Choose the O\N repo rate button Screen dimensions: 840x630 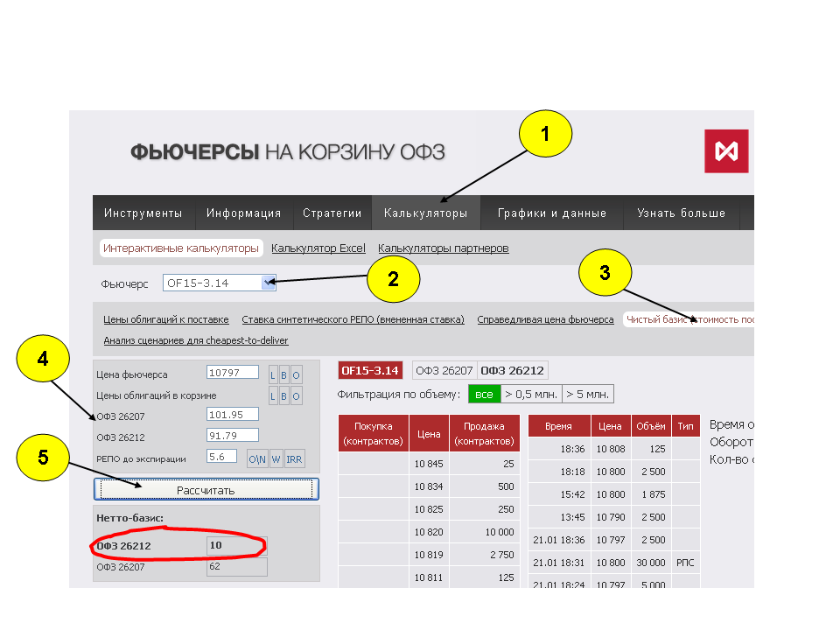[257, 459]
